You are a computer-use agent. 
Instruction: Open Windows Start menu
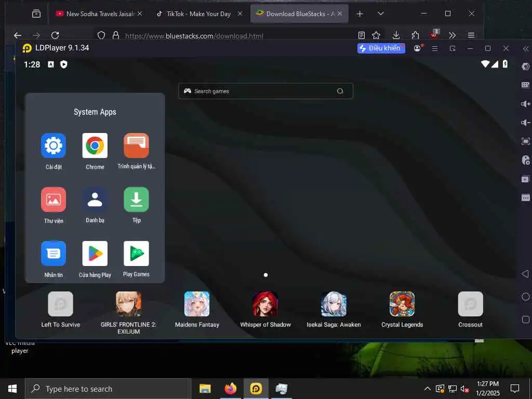point(12,389)
